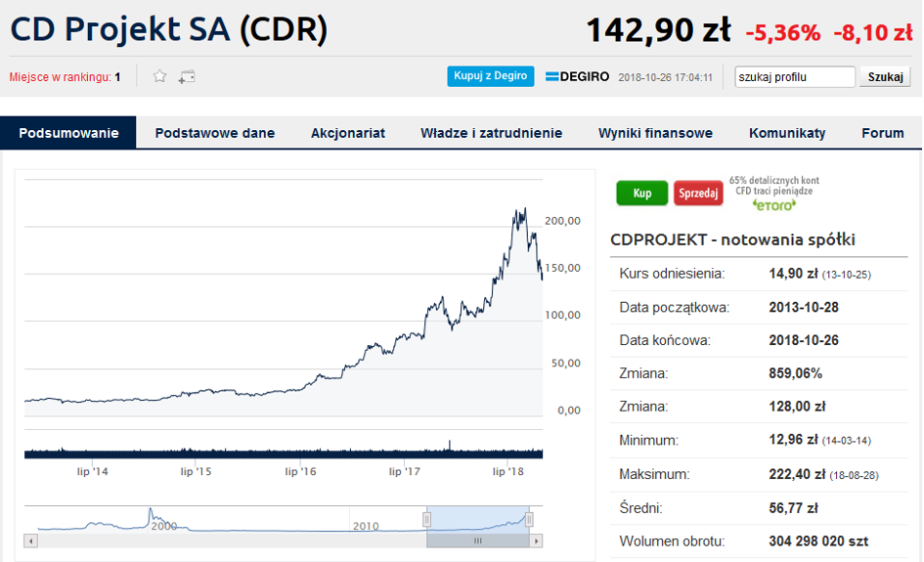Click the Maksimum value 222,40 zł
The image size is (924, 562).
click(x=797, y=474)
